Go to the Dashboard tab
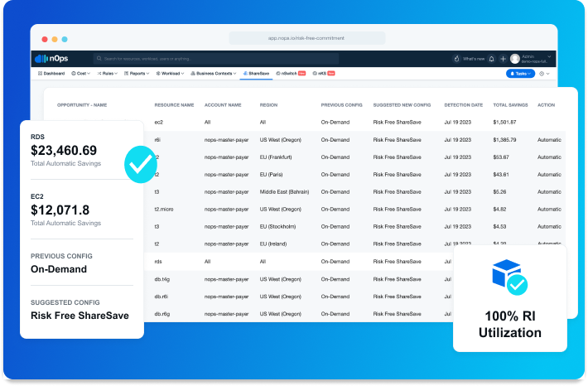 click(x=51, y=74)
